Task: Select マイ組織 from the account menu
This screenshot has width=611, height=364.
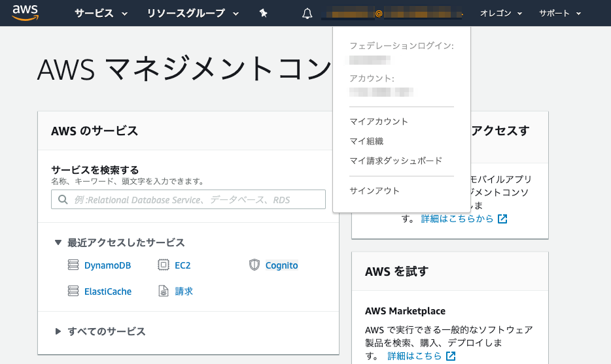Action: [366, 141]
